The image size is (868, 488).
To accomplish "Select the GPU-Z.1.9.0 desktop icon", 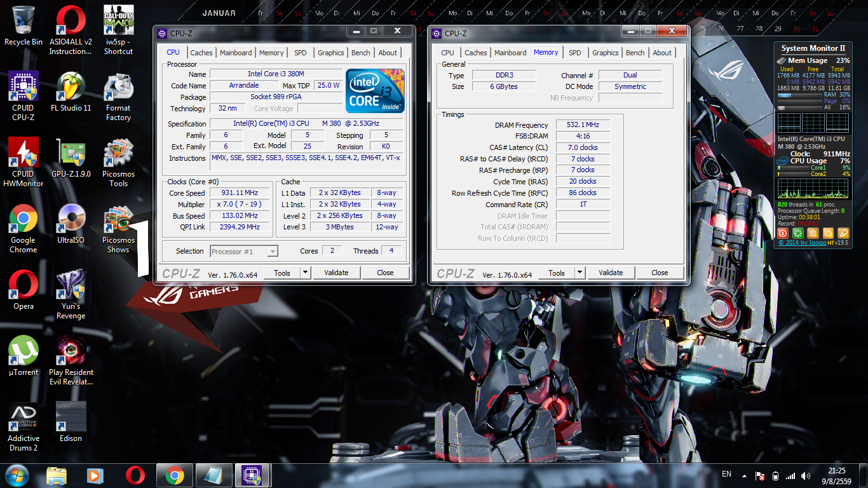I will [71, 158].
